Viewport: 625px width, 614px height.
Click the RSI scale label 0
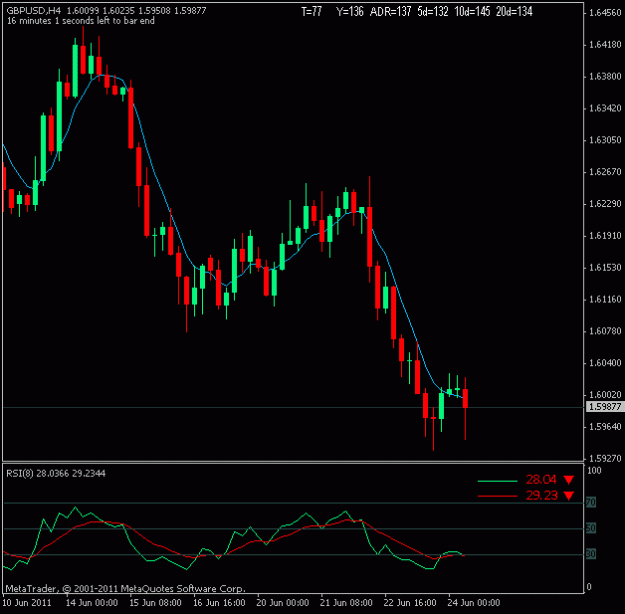point(589,587)
